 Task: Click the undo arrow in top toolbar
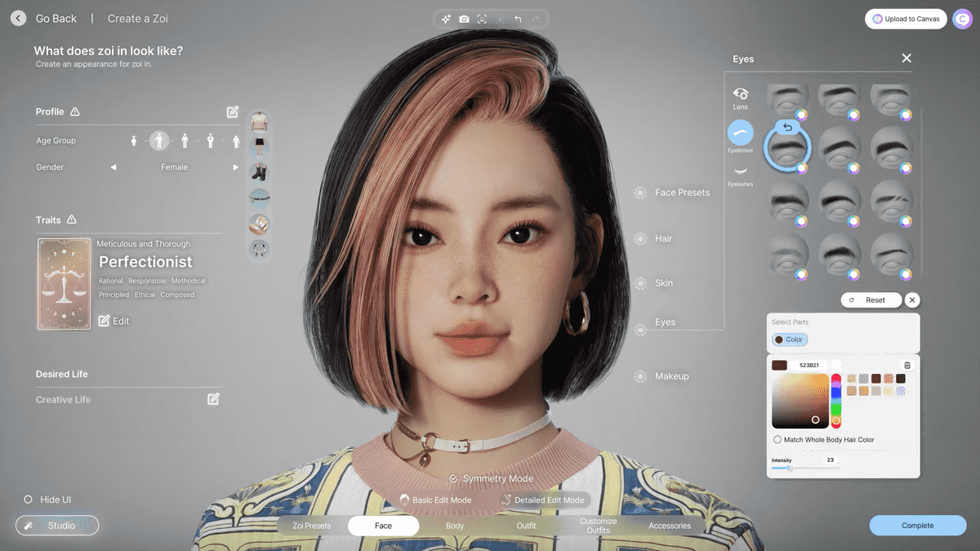(x=518, y=19)
